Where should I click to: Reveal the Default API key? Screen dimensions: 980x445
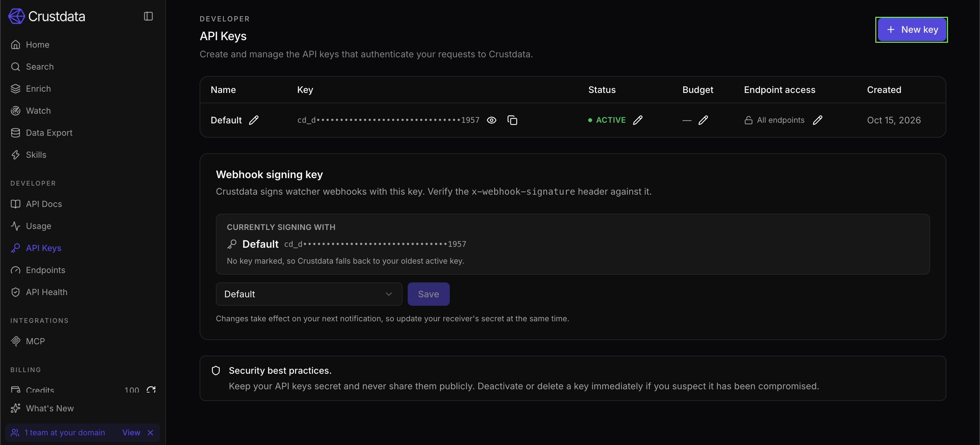tap(492, 120)
